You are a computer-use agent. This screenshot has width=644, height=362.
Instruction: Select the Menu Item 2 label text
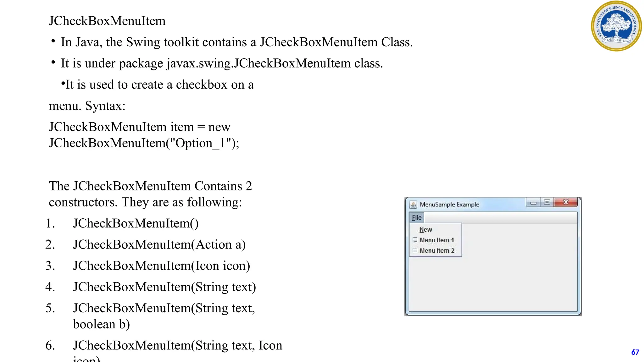click(x=437, y=251)
